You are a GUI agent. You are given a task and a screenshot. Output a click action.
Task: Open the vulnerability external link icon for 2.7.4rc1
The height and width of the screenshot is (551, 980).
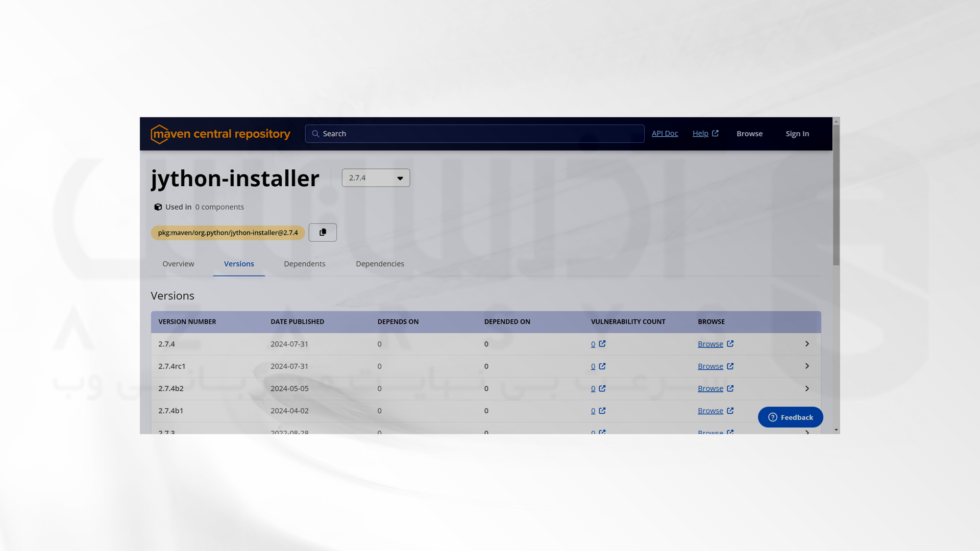[602, 366]
